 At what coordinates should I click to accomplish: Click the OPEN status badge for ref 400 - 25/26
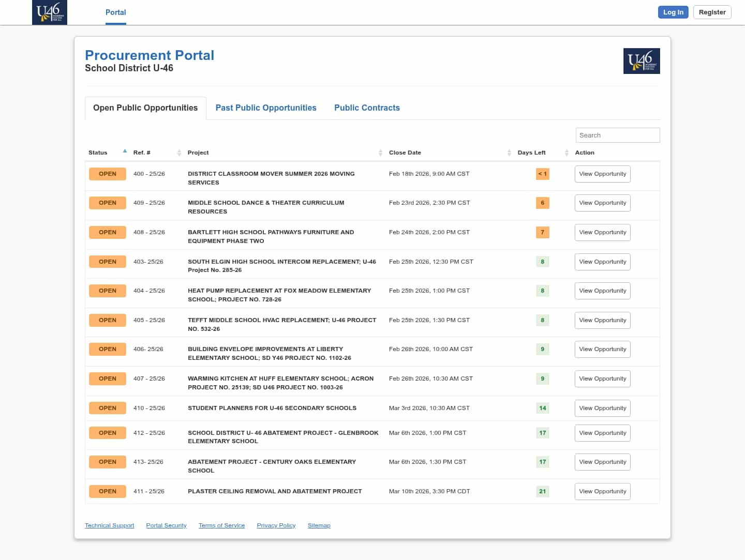(x=108, y=174)
